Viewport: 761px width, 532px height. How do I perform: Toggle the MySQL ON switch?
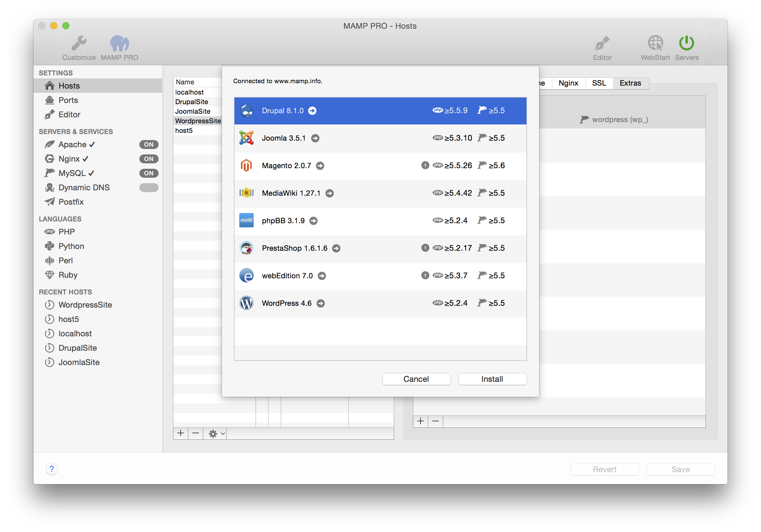point(149,173)
